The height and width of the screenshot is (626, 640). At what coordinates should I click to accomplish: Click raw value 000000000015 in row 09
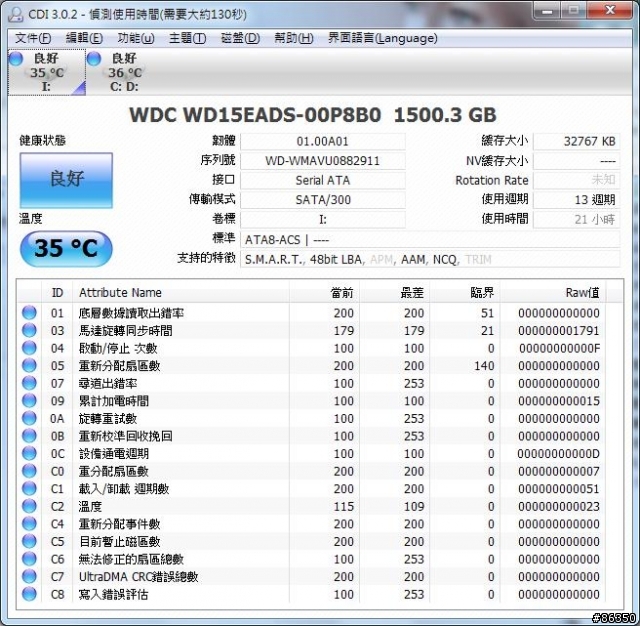559,401
